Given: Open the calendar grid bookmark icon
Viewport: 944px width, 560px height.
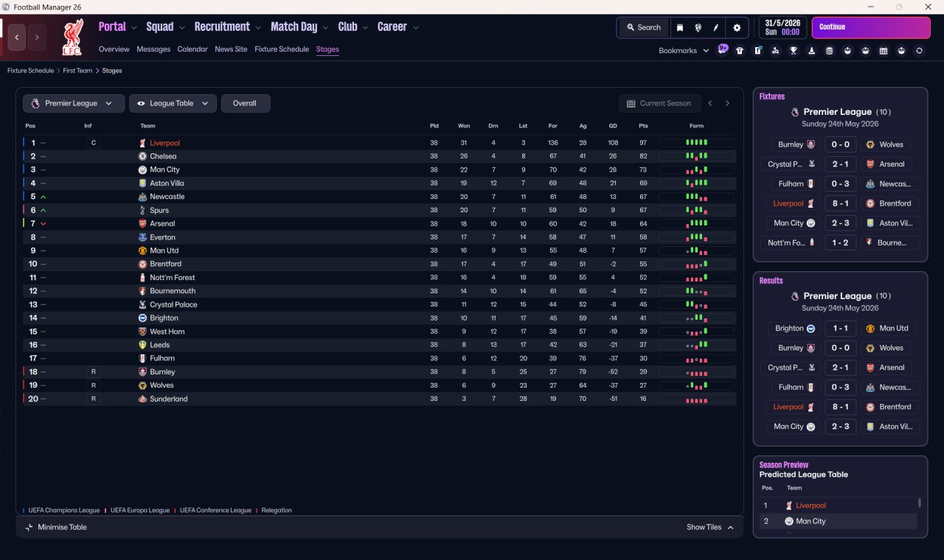Looking at the screenshot, I should point(884,51).
